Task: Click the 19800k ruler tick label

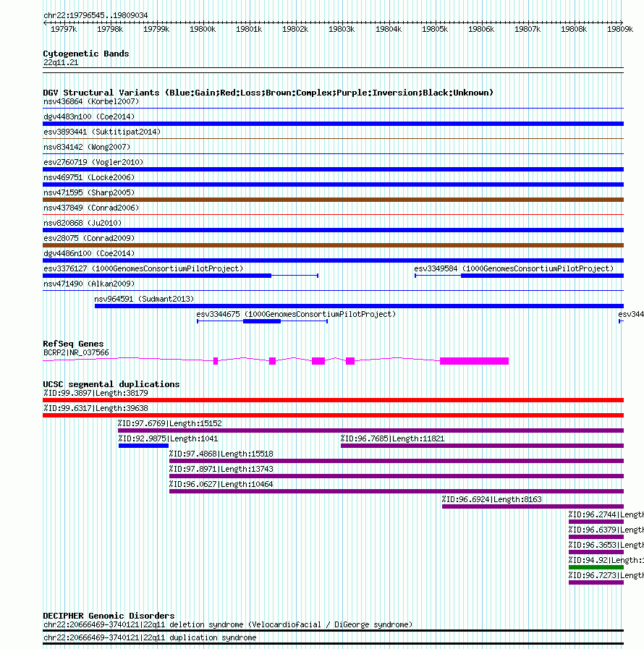Action: pyautogui.click(x=203, y=29)
